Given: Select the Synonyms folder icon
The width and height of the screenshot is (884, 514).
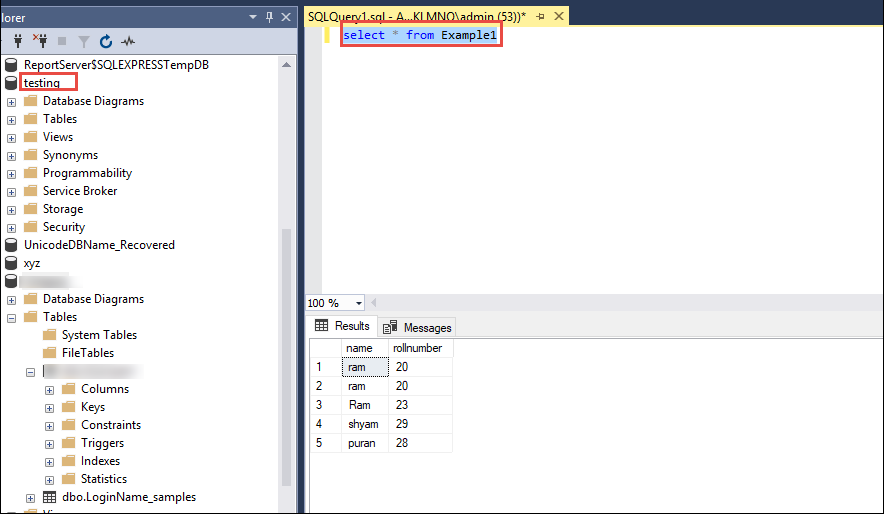Looking at the screenshot, I should (30, 154).
